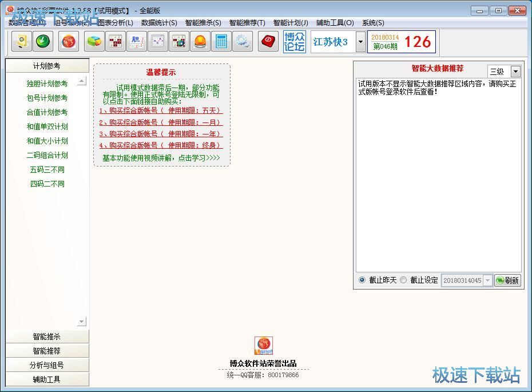
Task: Switch to the 智能推杀 sidebar panel
Action: [47, 336]
